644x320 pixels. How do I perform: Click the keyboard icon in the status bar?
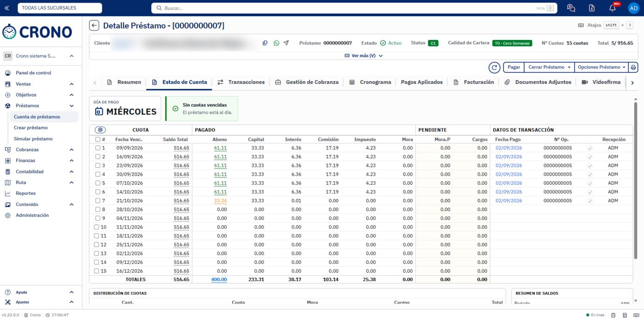636,315
